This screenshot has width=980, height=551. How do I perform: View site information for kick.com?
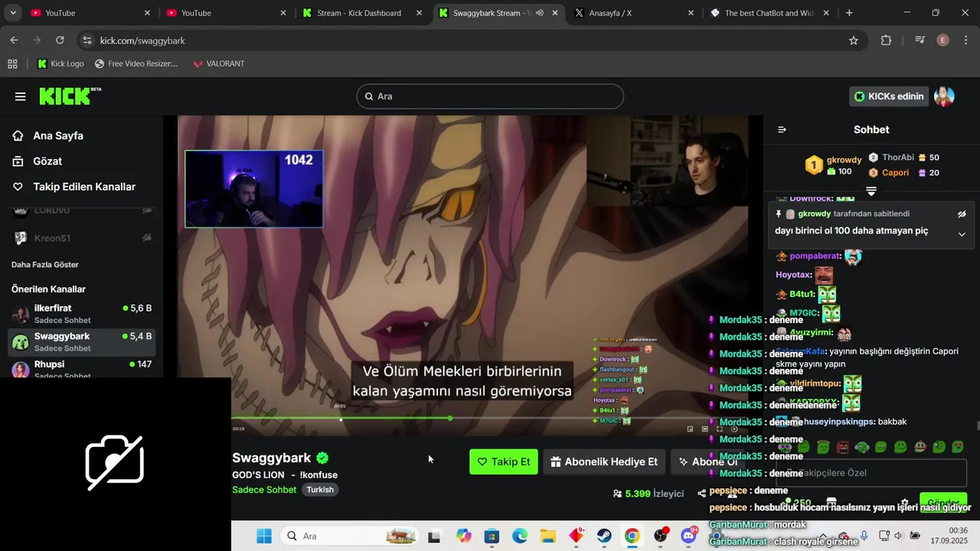coord(87,41)
